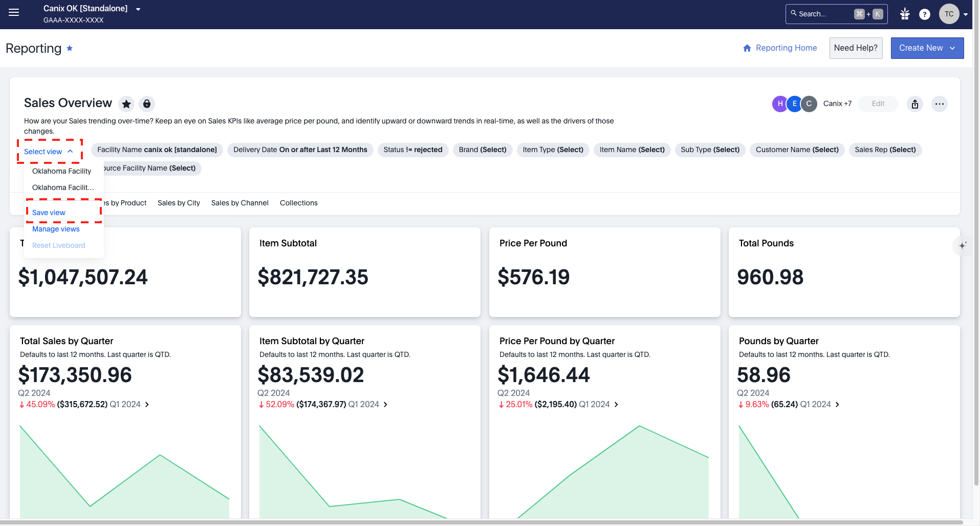
Task: Open Facility Name filter chip
Action: [x=157, y=150]
